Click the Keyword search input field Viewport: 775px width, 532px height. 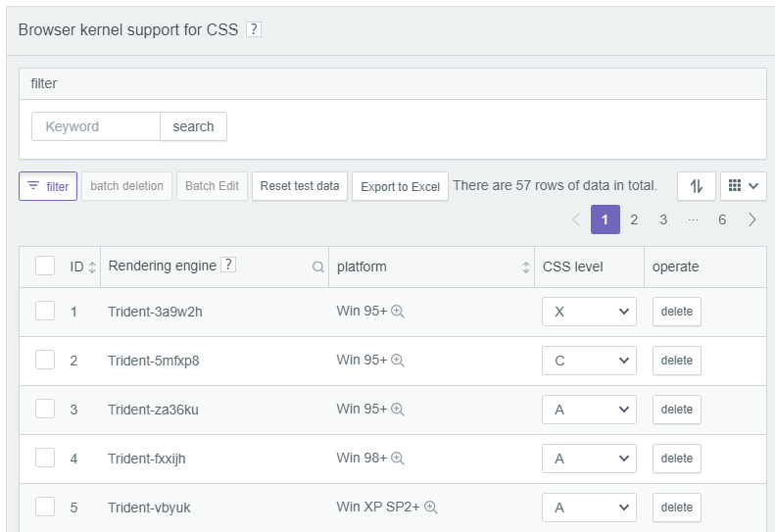pos(96,126)
